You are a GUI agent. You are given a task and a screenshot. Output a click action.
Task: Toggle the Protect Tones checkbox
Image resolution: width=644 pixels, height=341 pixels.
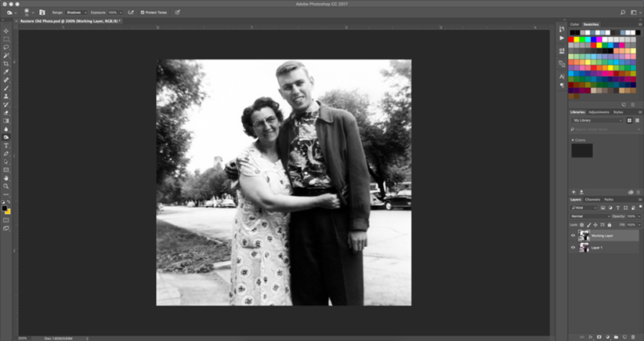pos(143,13)
